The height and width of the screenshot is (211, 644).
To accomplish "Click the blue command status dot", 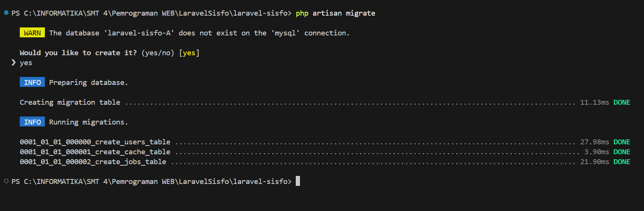I will (x=6, y=13).
